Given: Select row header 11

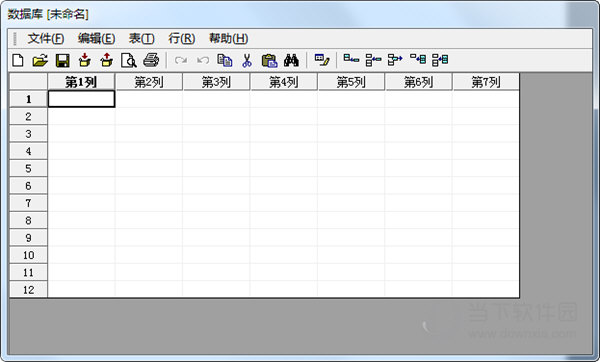Looking at the screenshot, I should click(x=28, y=272).
